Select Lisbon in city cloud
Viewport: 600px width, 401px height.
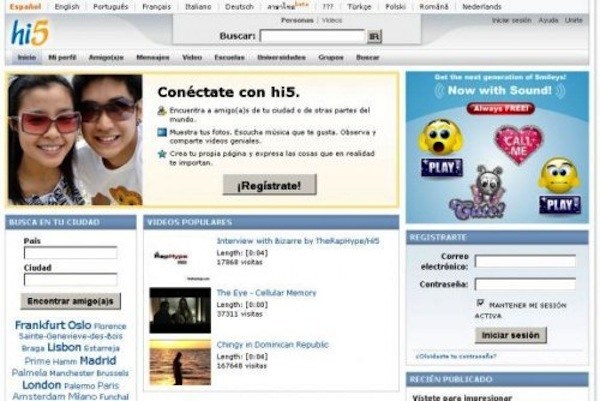point(64,347)
